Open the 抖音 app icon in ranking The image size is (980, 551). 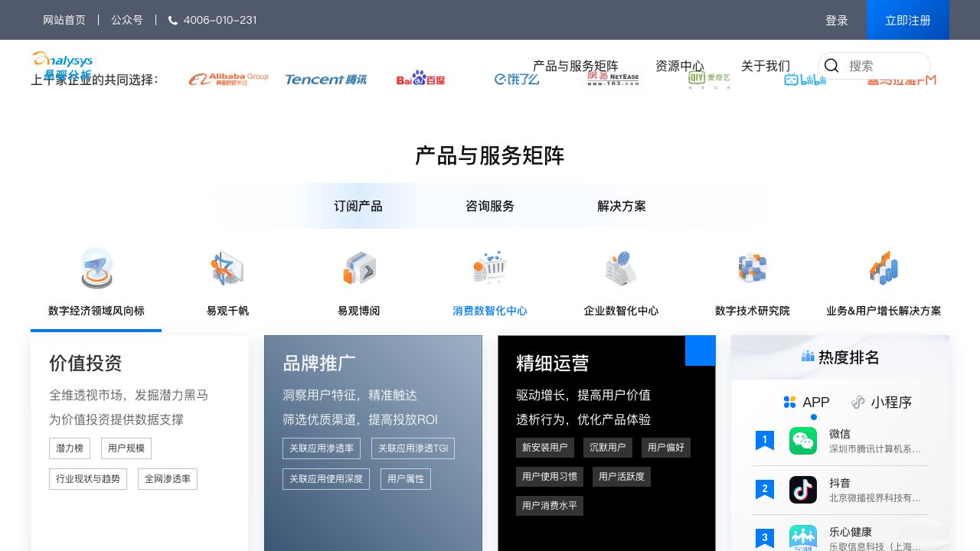coord(803,490)
